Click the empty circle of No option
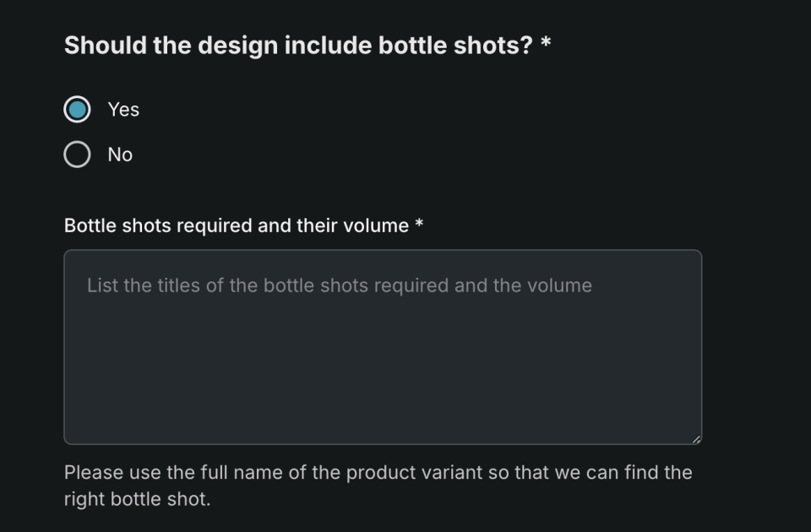Viewport: 811px width, 532px height. (x=77, y=155)
